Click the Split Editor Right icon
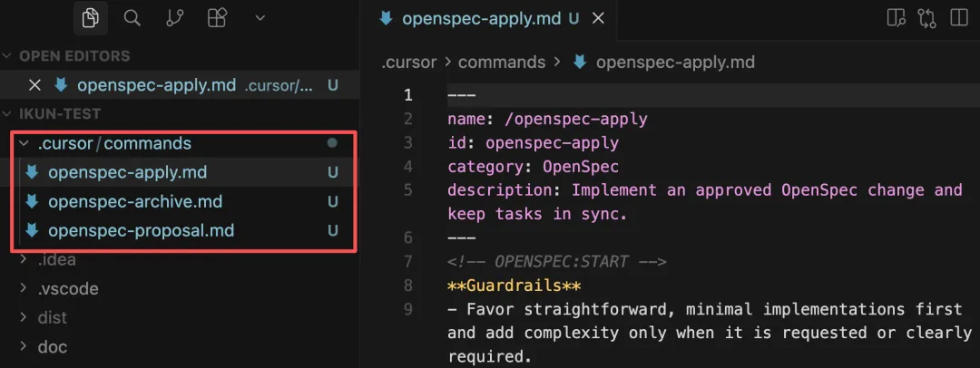 point(958,18)
